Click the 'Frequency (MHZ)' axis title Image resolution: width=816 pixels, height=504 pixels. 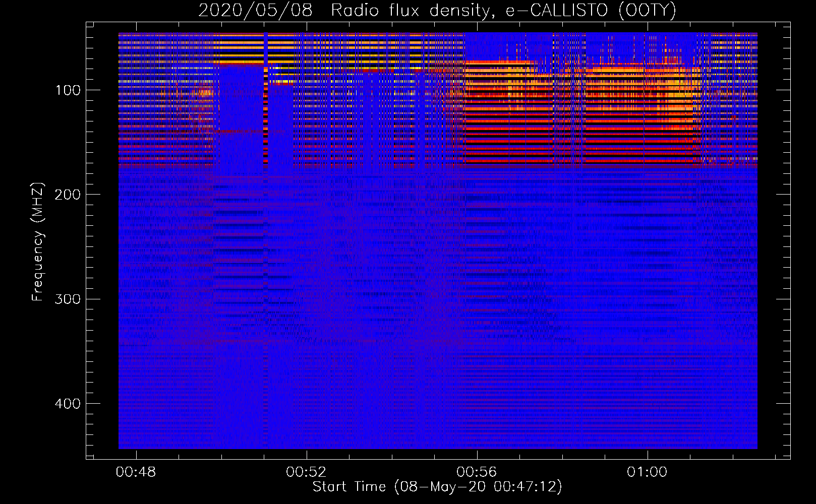pos(38,242)
